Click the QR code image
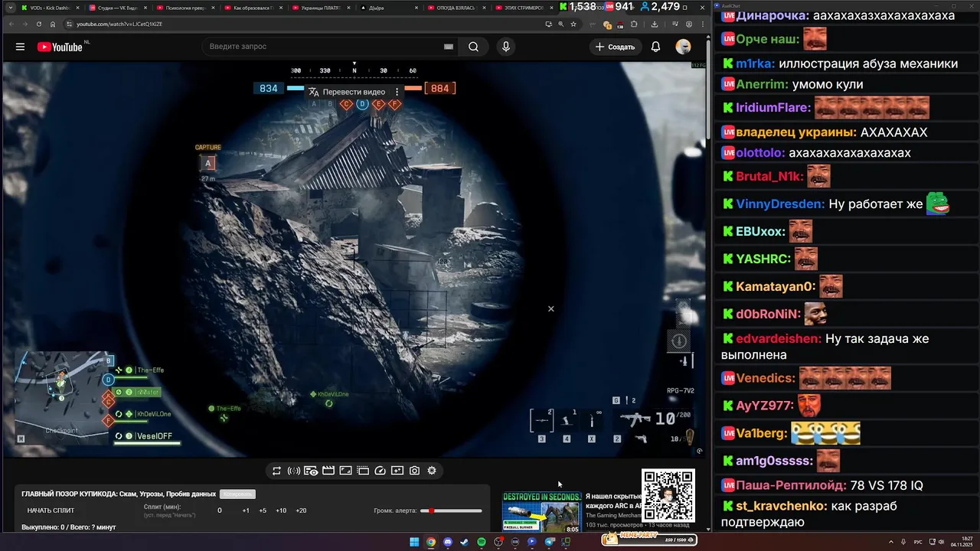This screenshot has width=980, height=551. pos(668,496)
